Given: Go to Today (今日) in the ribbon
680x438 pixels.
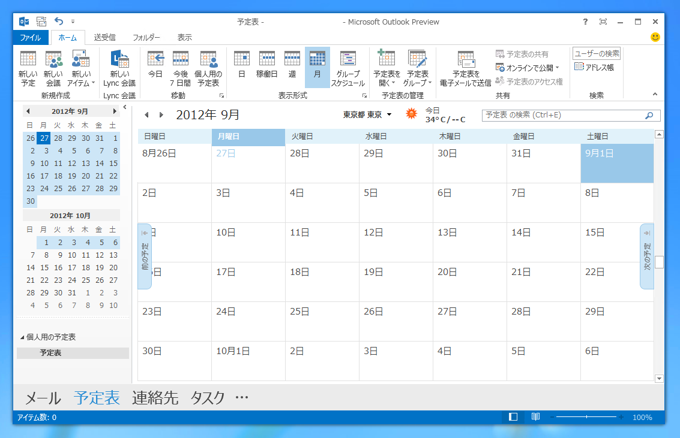Looking at the screenshot, I should click(x=155, y=64).
